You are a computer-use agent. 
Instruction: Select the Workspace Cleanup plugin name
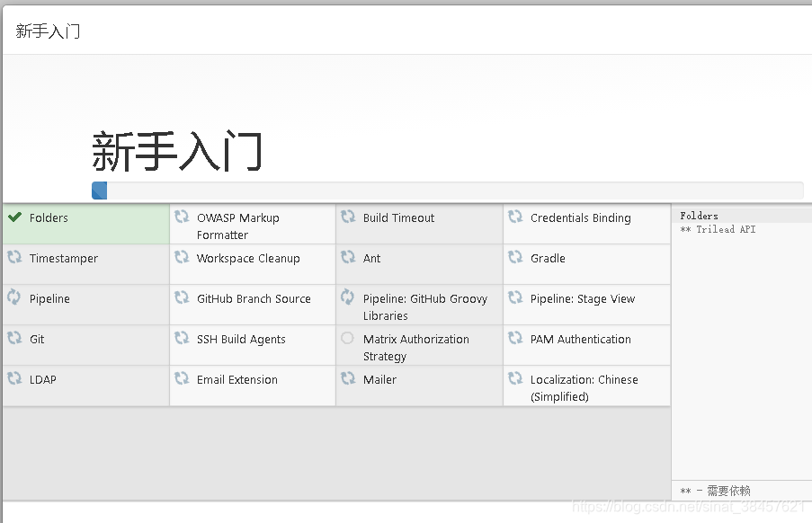click(x=248, y=258)
